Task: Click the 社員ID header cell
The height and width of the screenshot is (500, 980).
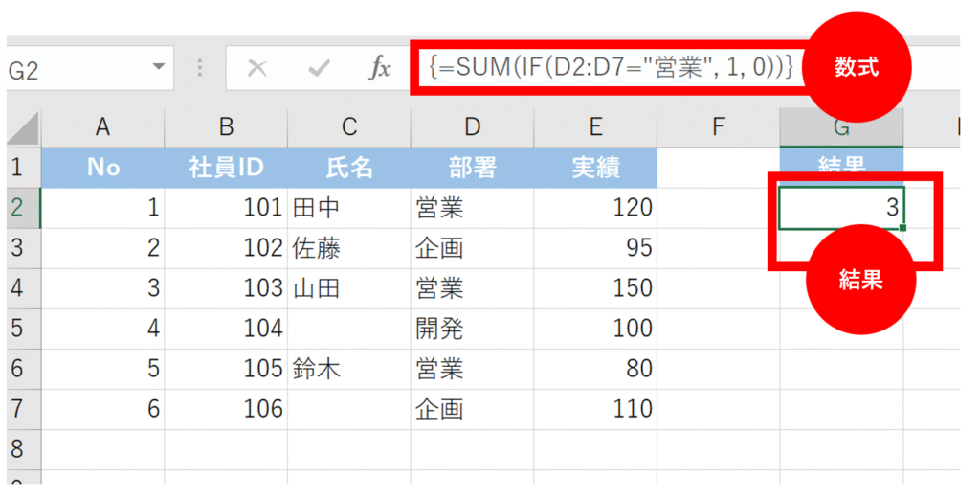Action: [226, 168]
